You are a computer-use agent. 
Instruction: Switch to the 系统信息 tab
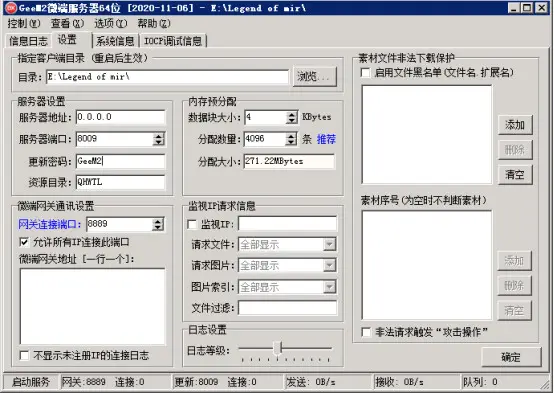coord(115,41)
